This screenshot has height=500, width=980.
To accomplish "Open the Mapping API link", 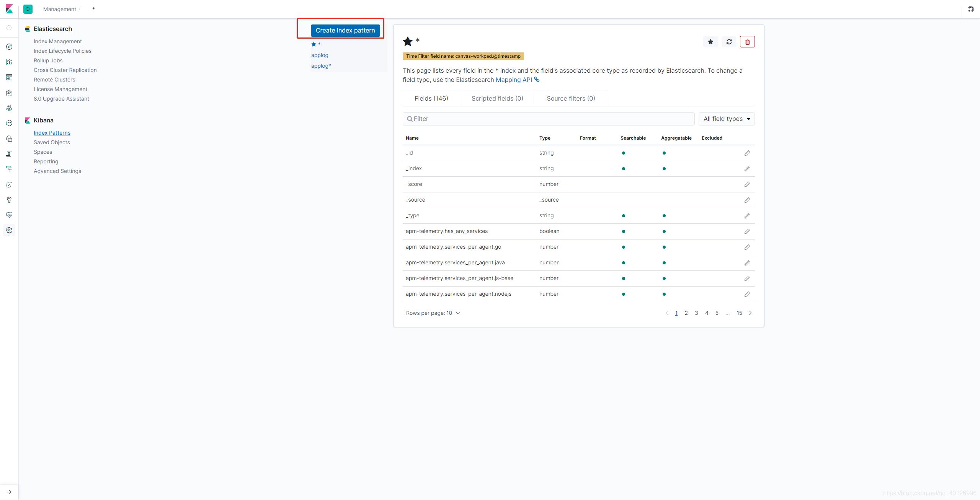I will pyautogui.click(x=514, y=80).
